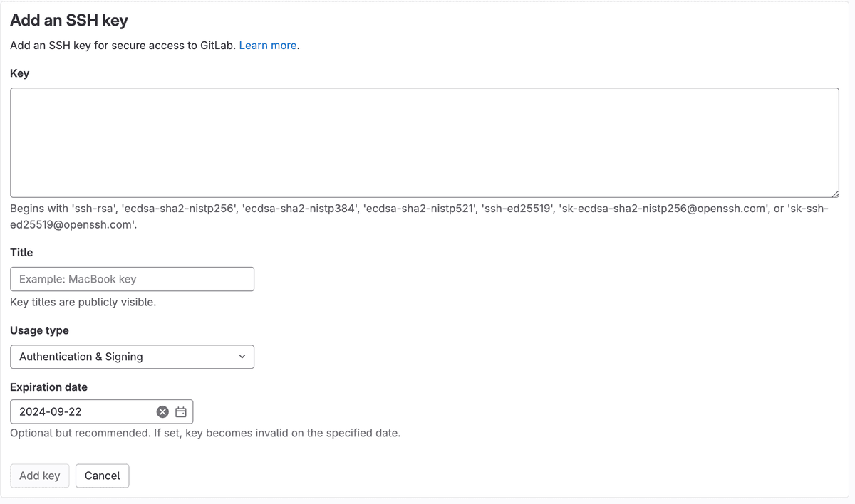Click the resize grip of the Key textarea

[836, 194]
